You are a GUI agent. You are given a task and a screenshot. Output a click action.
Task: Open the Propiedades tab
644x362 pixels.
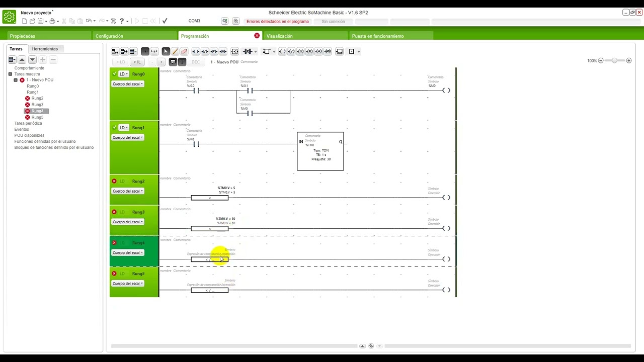[49, 36]
